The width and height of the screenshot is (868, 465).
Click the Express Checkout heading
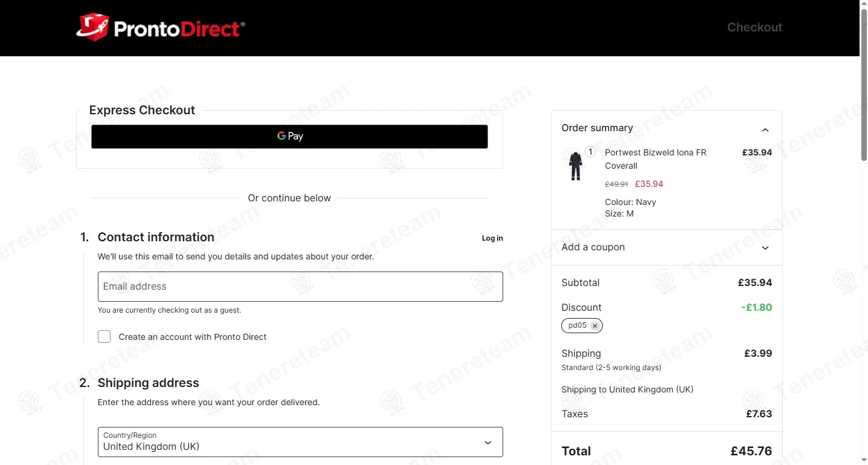pyautogui.click(x=142, y=110)
